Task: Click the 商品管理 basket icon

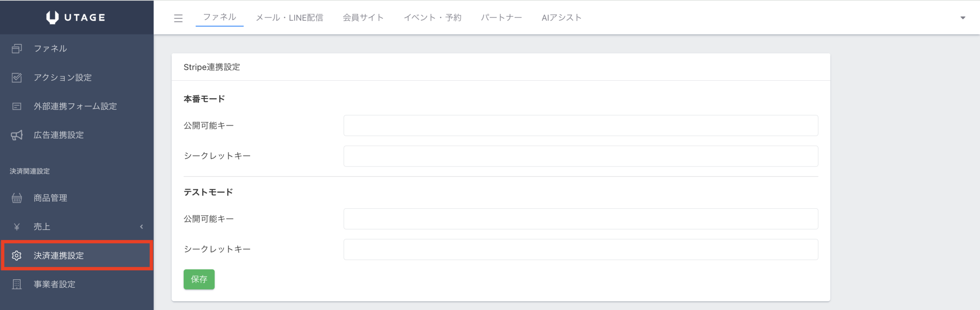Action: point(16,198)
